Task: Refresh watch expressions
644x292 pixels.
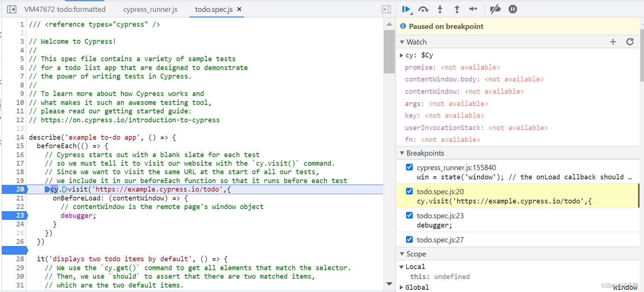Action: (x=630, y=42)
